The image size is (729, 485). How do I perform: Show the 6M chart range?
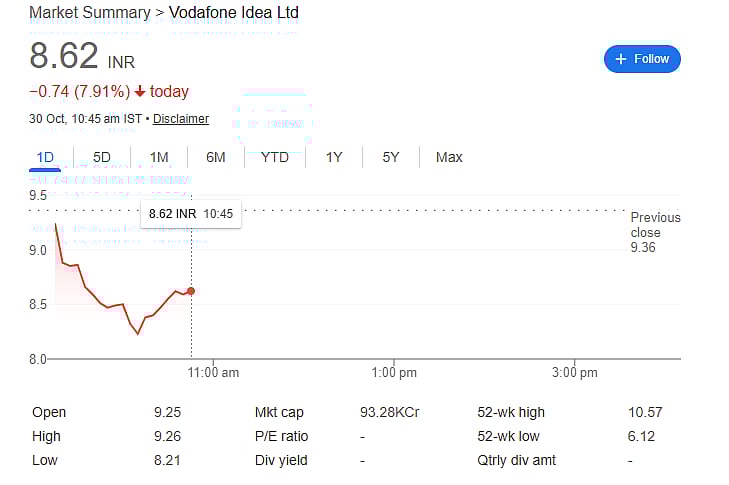click(216, 157)
